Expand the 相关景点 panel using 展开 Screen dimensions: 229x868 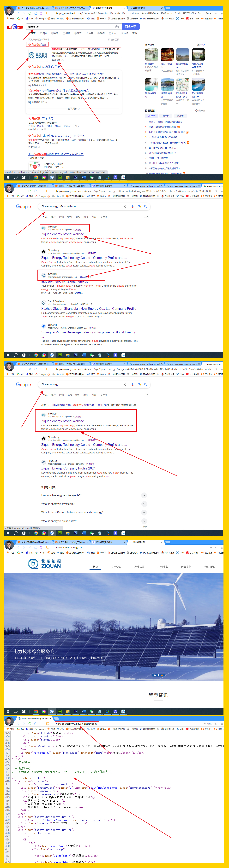(201, 45)
